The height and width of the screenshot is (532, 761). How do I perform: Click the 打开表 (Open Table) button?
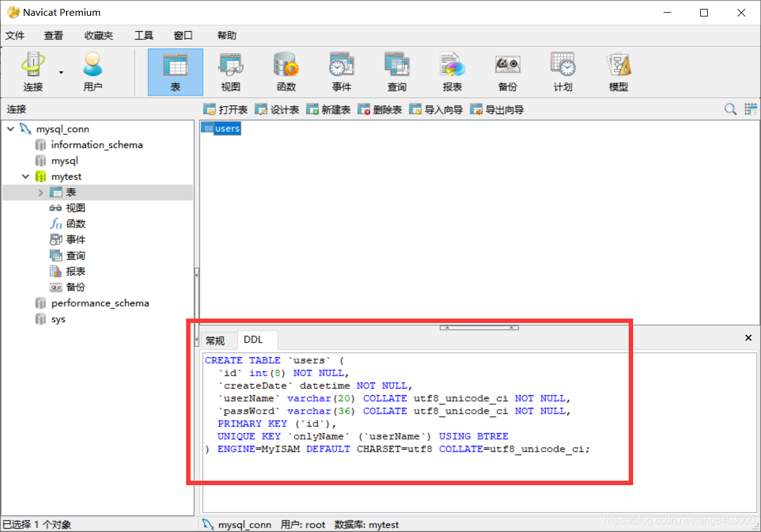225,110
